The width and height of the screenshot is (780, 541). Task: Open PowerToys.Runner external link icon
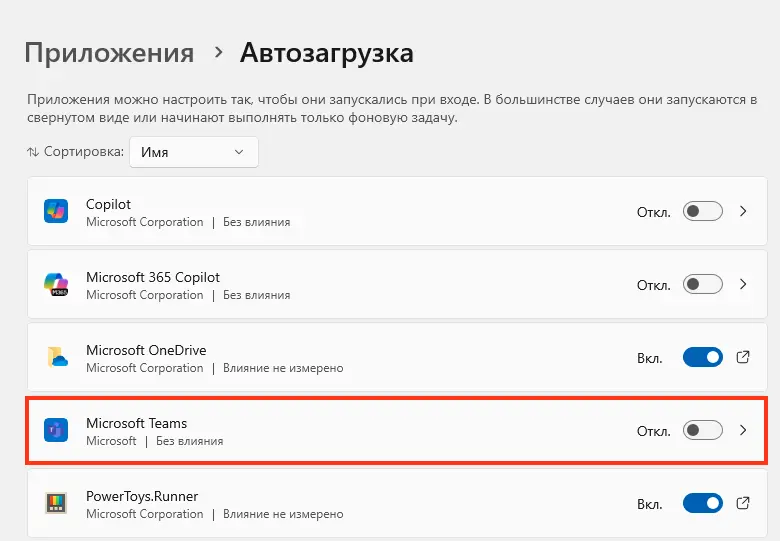(743, 503)
